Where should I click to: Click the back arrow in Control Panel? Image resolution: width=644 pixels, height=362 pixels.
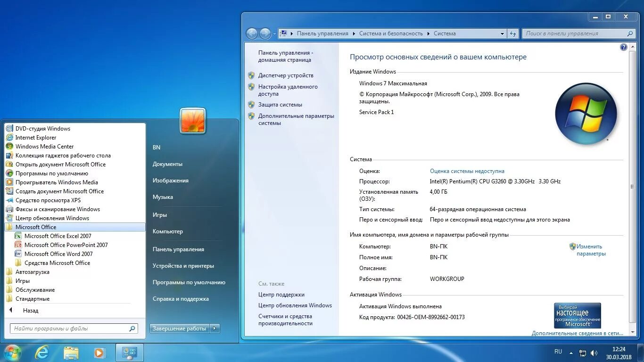(x=252, y=33)
